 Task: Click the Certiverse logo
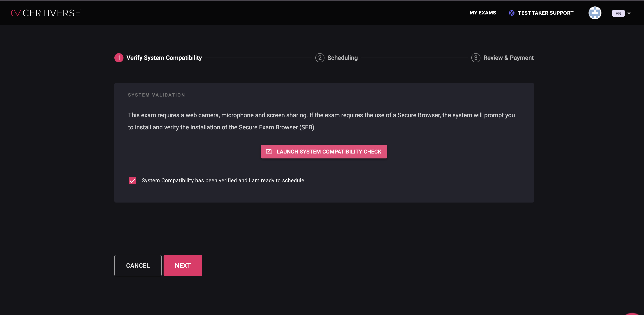pos(46,13)
